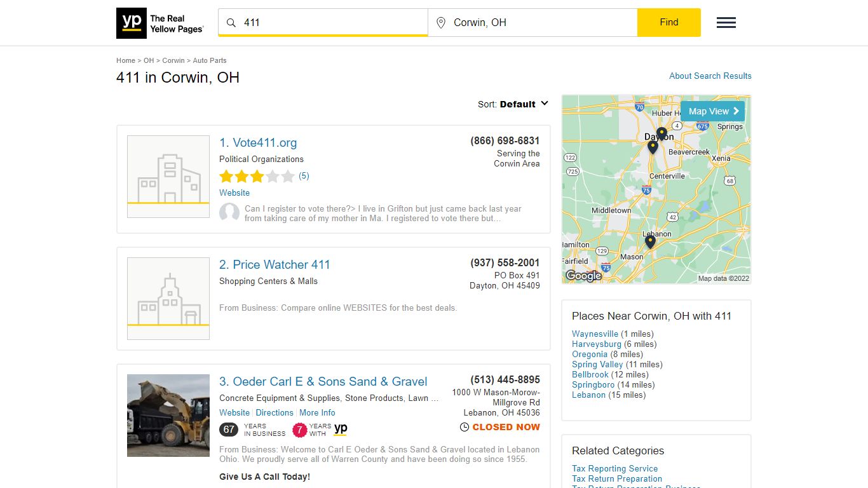Click the 7 years with YP badge

tap(299, 430)
